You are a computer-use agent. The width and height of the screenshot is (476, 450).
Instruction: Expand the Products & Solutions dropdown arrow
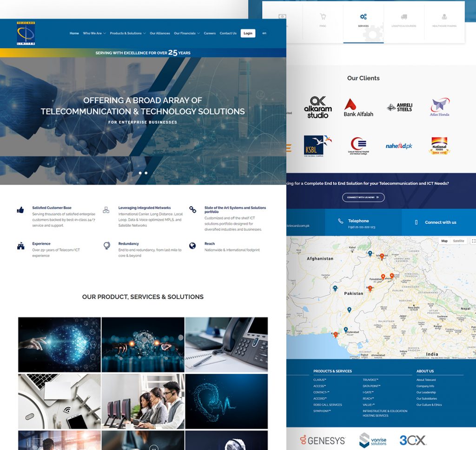click(145, 33)
